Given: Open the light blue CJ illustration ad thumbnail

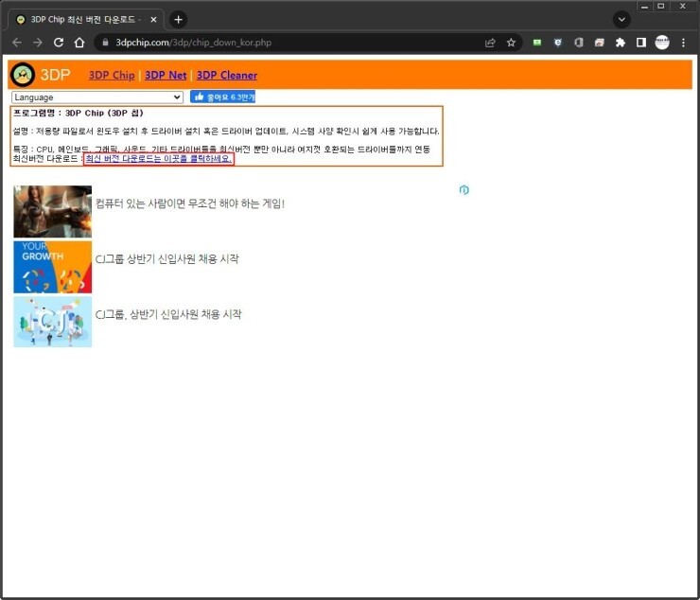Looking at the screenshot, I should coord(53,322).
